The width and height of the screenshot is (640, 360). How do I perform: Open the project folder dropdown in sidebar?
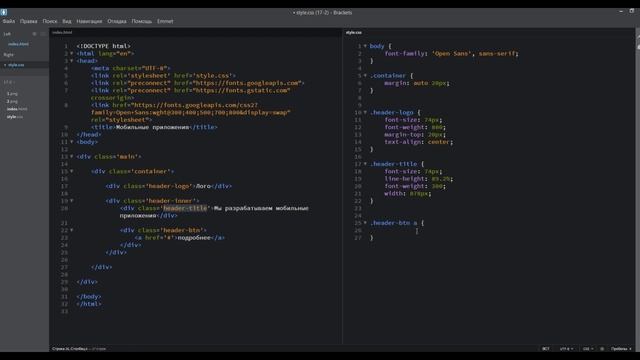(x=9, y=82)
